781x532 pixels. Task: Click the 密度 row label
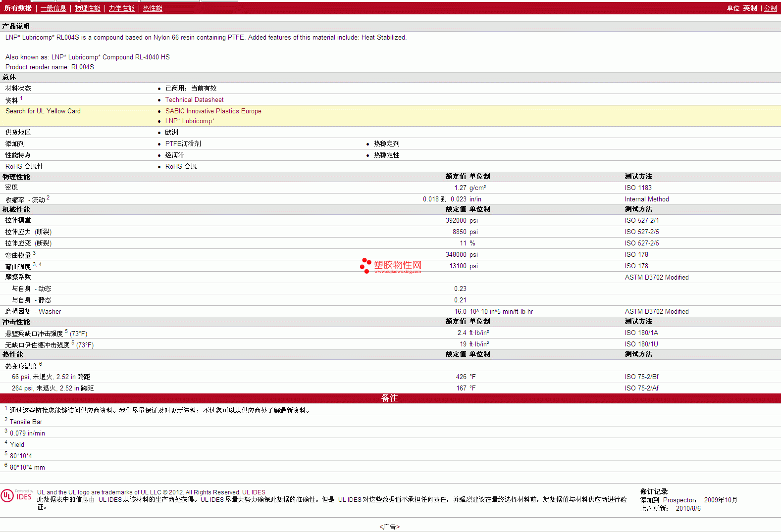pyautogui.click(x=12, y=187)
